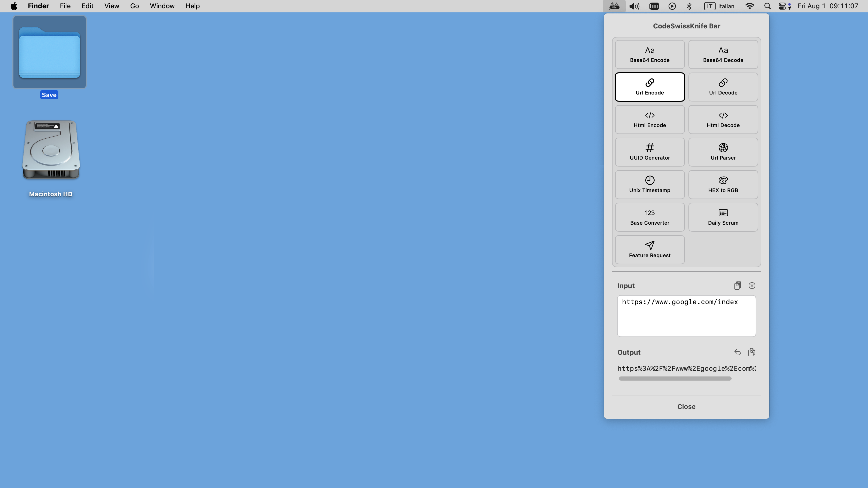Screen dimensions: 868x488
Task: Use output as input arrow icon
Action: (737, 352)
